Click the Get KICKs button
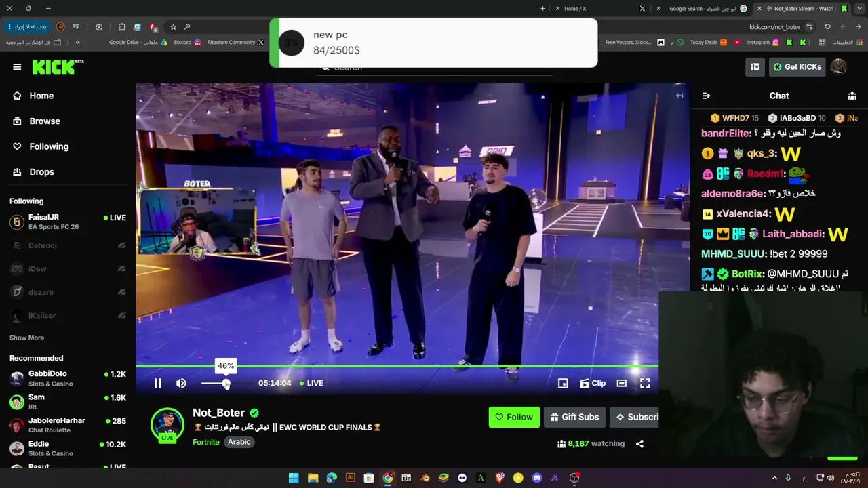This screenshot has height=488, width=868. click(797, 67)
